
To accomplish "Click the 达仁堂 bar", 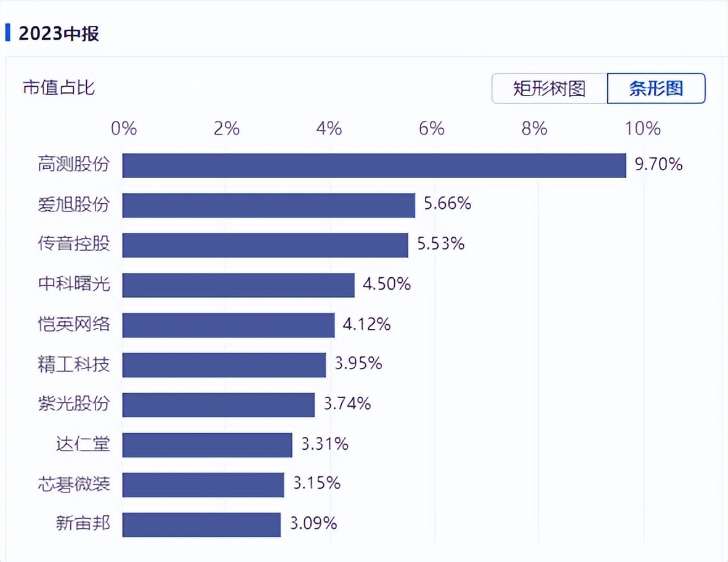I will 207,445.
